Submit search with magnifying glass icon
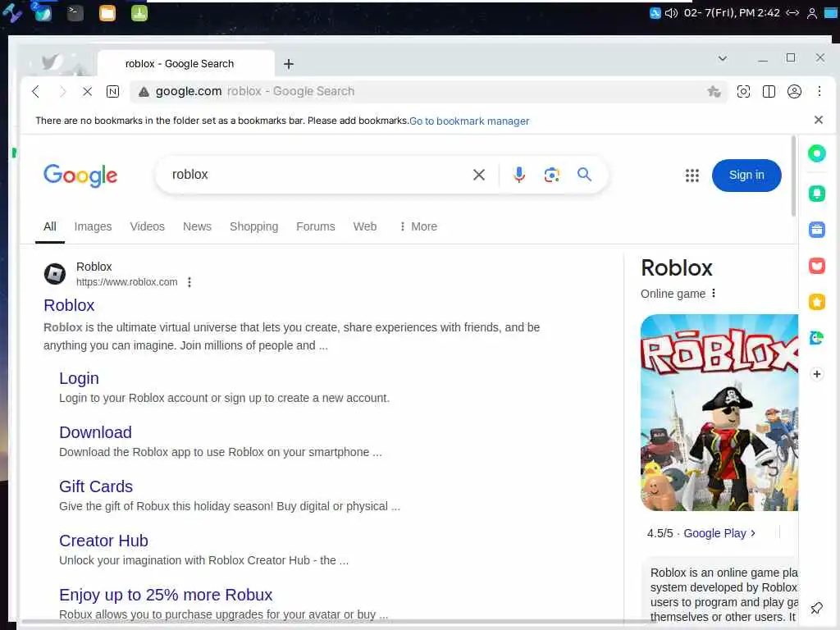840x630 pixels. pyautogui.click(x=584, y=175)
